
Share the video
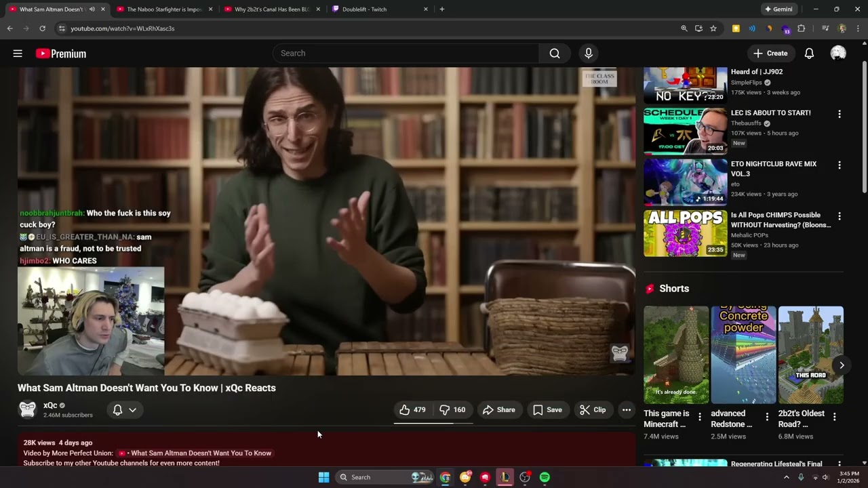coord(499,410)
